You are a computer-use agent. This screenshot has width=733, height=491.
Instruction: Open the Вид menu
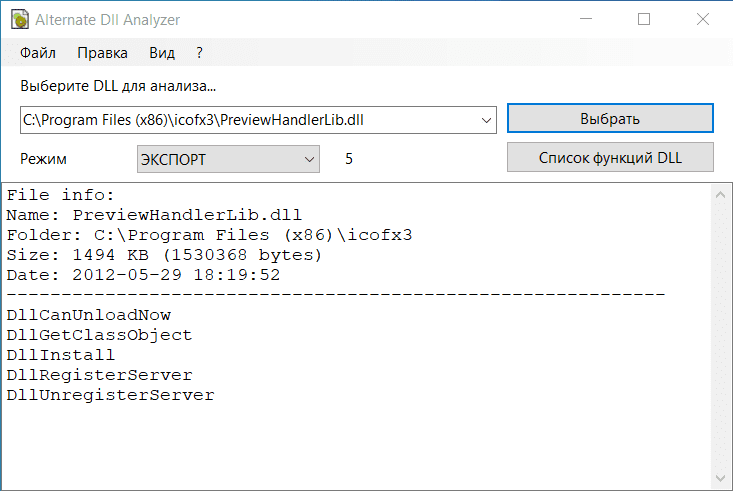(x=162, y=52)
